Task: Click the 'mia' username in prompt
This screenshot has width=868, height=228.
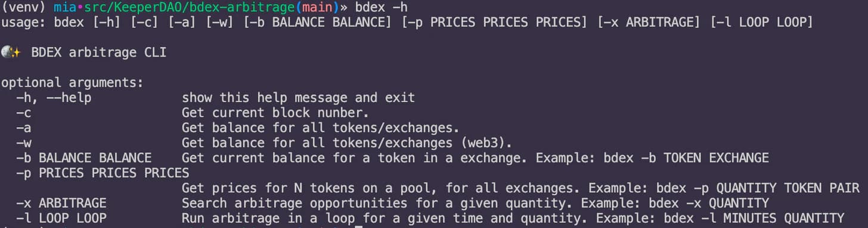Action: pyautogui.click(x=65, y=7)
